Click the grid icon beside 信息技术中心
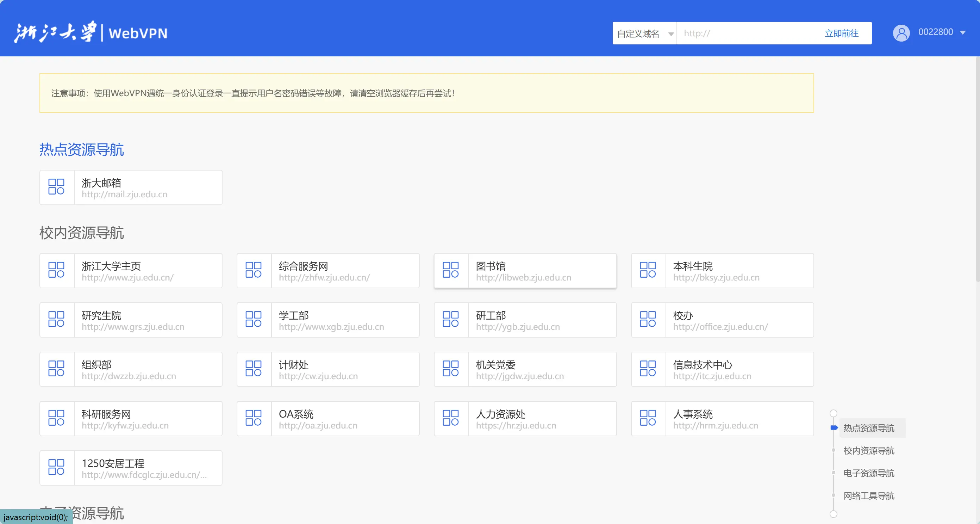Image resolution: width=980 pixels, height=524 pixels. [648, 369]
